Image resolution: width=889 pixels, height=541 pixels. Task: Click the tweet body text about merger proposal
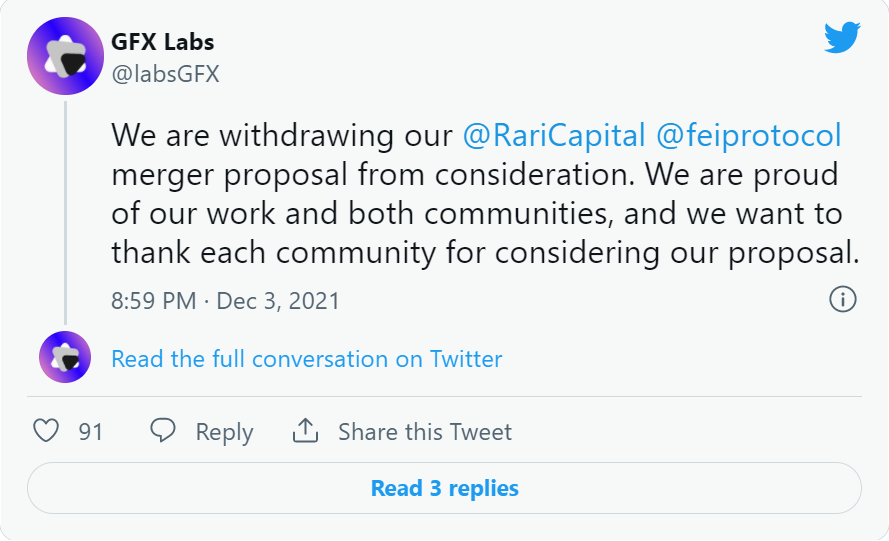click(x=485, y=193)
